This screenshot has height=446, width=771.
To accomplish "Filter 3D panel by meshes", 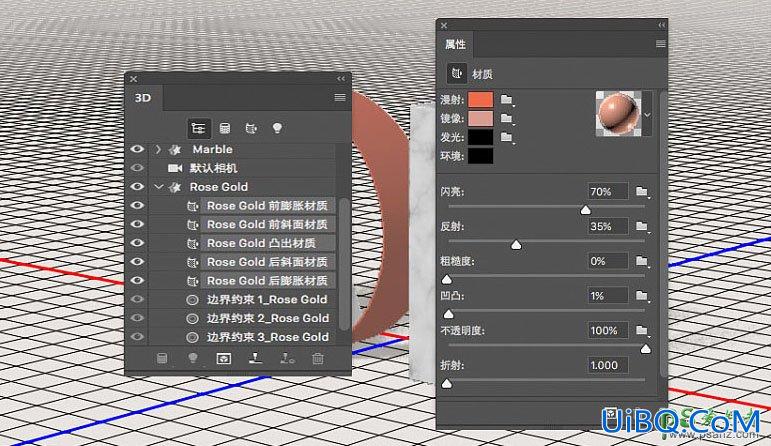I will coord(225,128).
